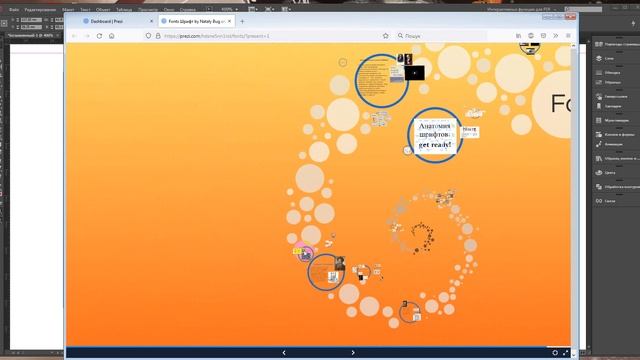Select the Fonts Шрифт by Nataly Bug tab
Image resolution: width=640 pixels, height=360 pixels.
(197, 21)
